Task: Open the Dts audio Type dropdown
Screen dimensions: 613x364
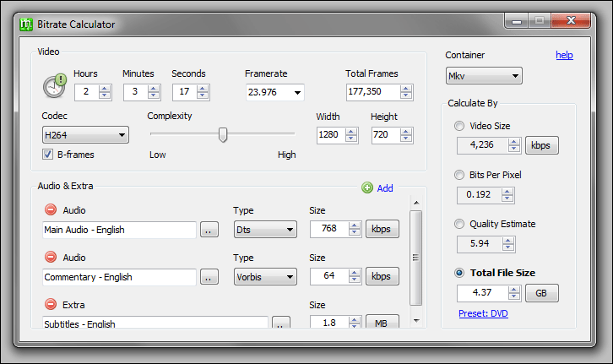Action: pos(265,230)
